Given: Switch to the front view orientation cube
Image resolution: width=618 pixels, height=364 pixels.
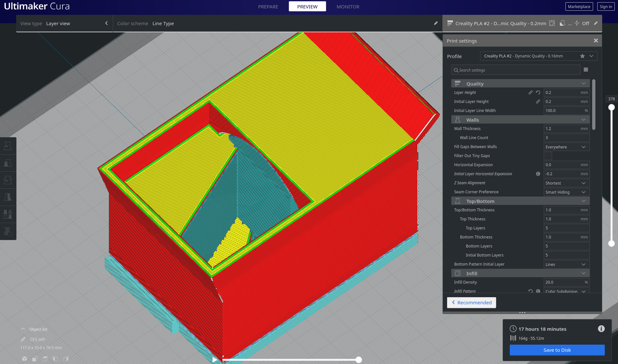Looking at the screenshot, I should click(35, 359).
